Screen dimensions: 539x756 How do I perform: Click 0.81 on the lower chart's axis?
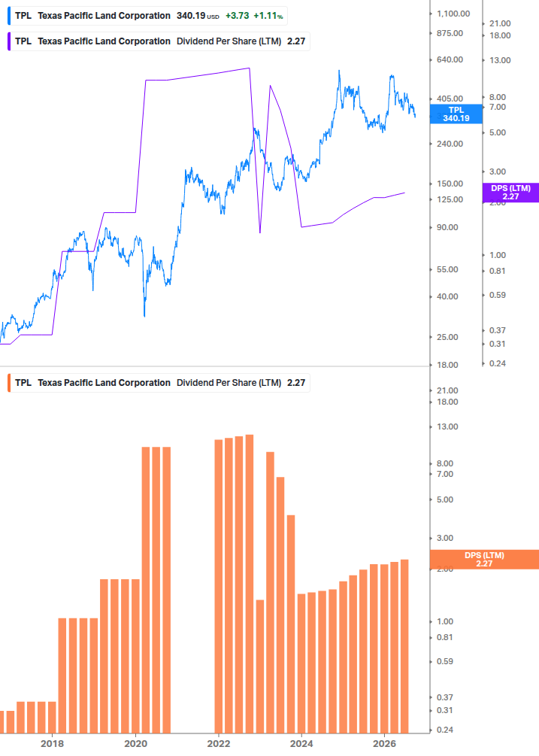click(x=445, y=637)
